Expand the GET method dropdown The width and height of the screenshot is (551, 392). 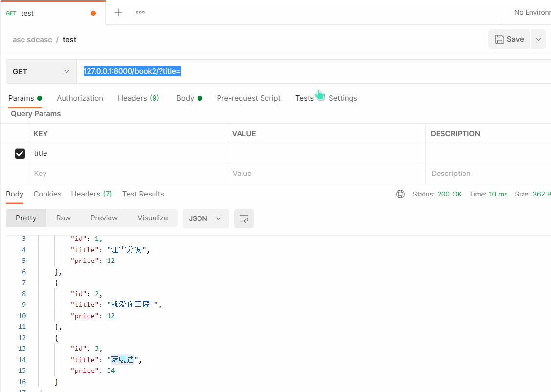click(41, 71)
